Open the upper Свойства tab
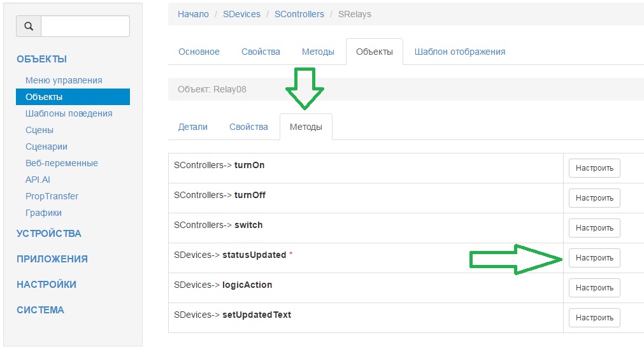The width and height of the screenshot is (644, 349). [261, 52]
